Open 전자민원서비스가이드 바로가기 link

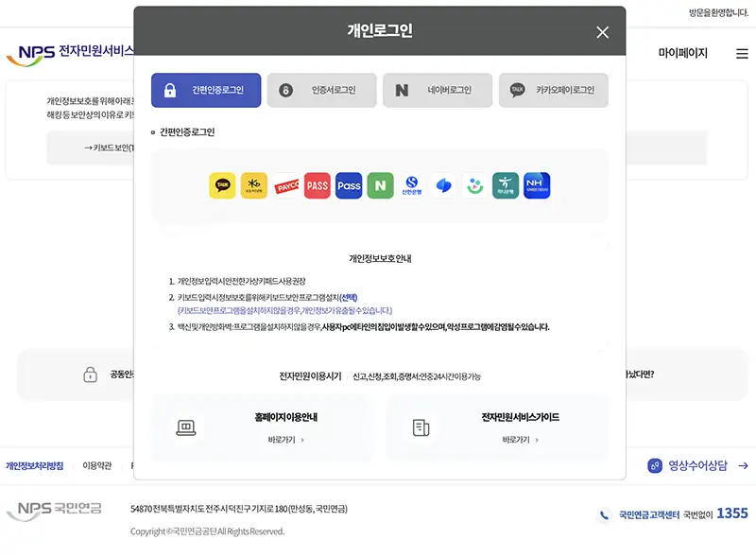(x=521, y=440)
